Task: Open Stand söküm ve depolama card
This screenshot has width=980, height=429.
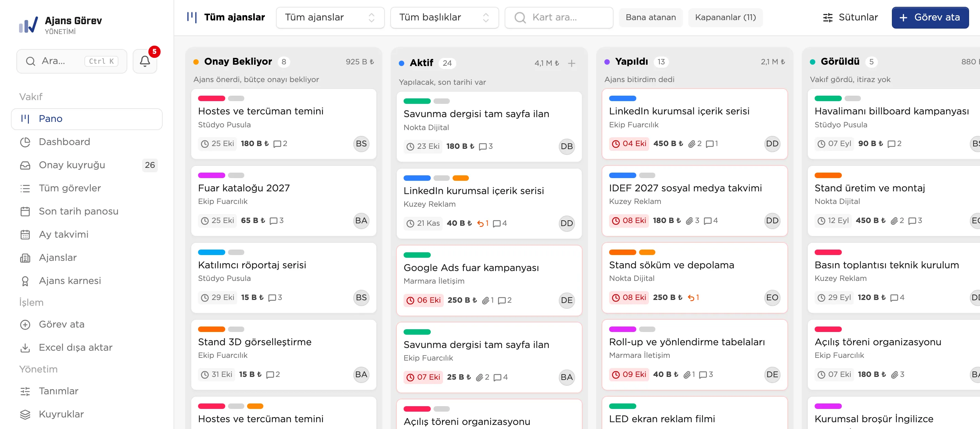Action: [x=694, y=278]
